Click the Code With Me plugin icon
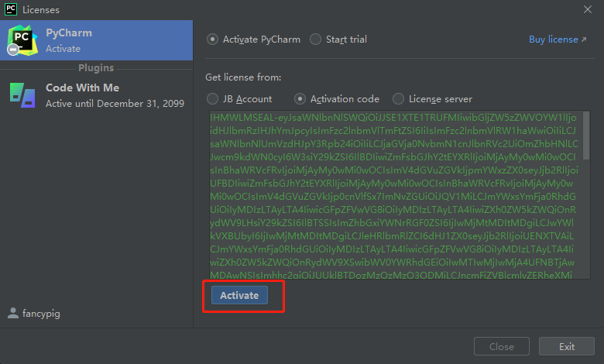The image size is (604, 364). click(21, 94)
